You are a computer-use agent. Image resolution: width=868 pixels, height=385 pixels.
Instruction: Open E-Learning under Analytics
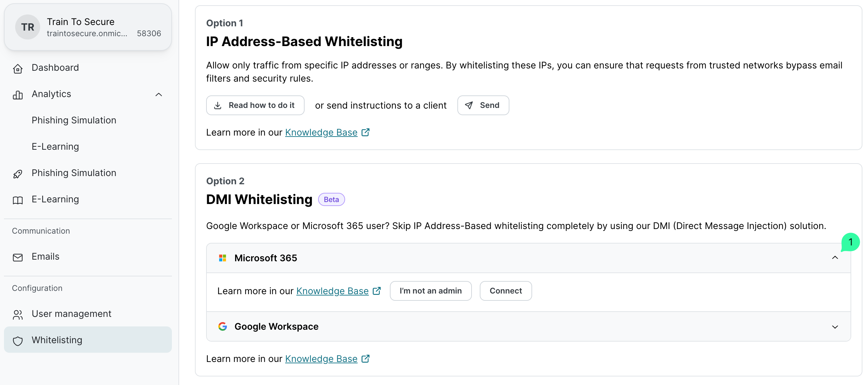click(55, 146)
